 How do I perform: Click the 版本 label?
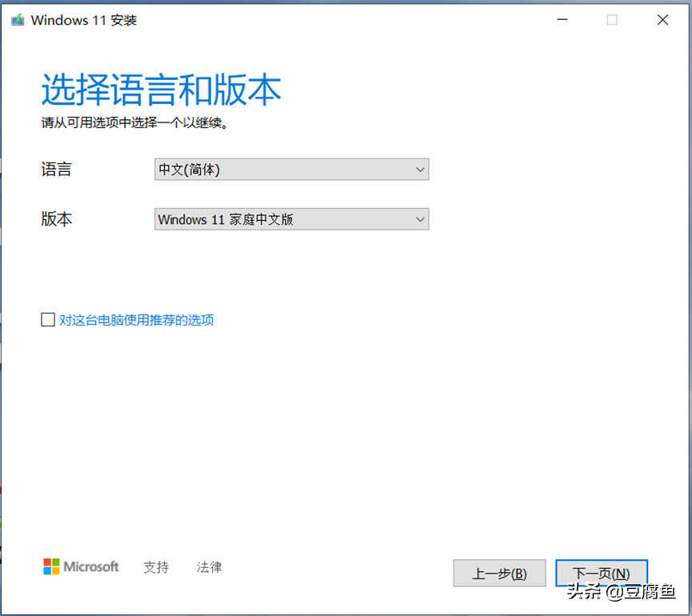point(57,219)
